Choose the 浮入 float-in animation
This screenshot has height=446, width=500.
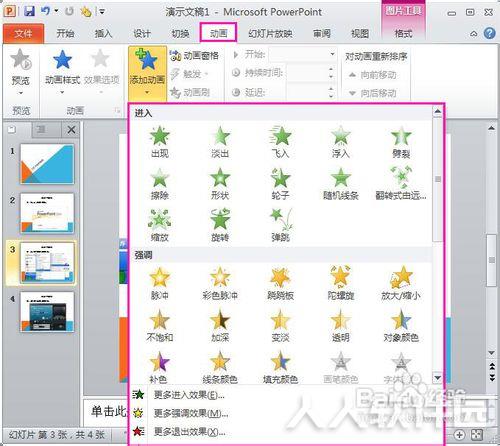coord(341,142)
